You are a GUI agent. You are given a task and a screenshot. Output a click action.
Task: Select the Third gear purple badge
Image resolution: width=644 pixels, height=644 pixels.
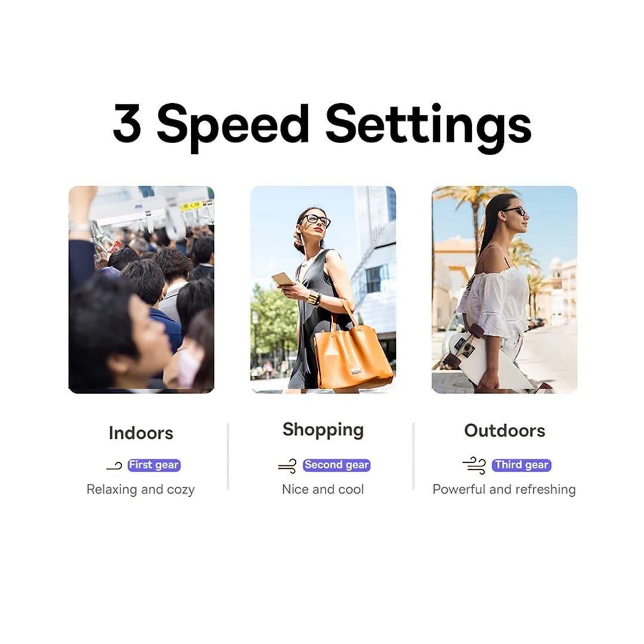(522, 465)
